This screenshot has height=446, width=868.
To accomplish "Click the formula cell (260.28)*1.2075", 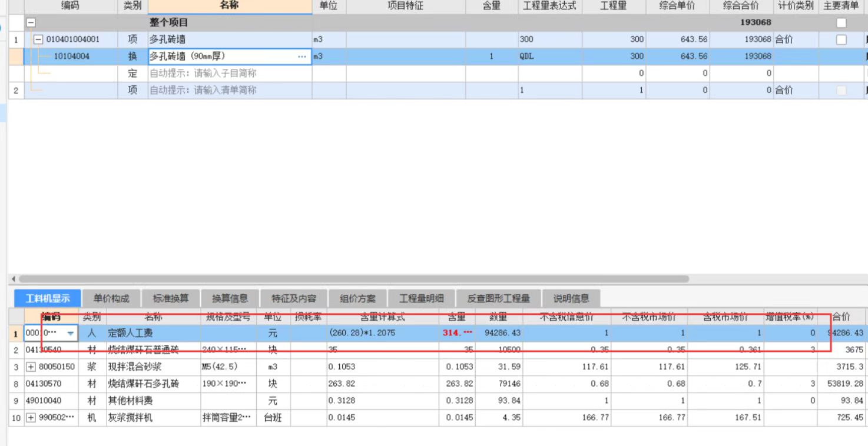I will click(383, 333).
